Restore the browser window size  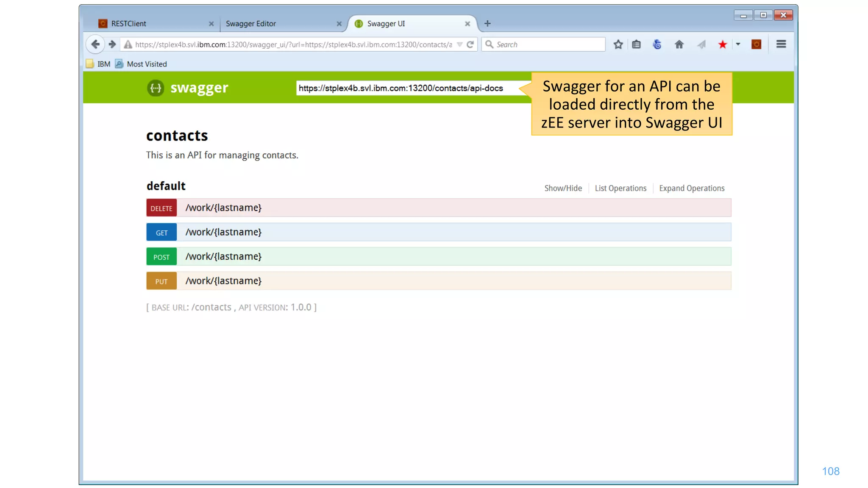click(x=763, y=15)
